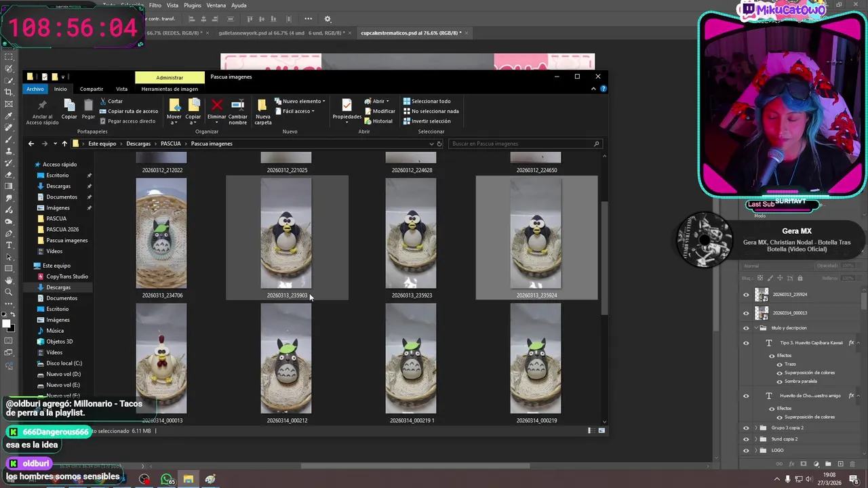Select the Eraser tool in Photoshop toolbar
Viewport: 868px width, 488px height.
tap(9, 174)
